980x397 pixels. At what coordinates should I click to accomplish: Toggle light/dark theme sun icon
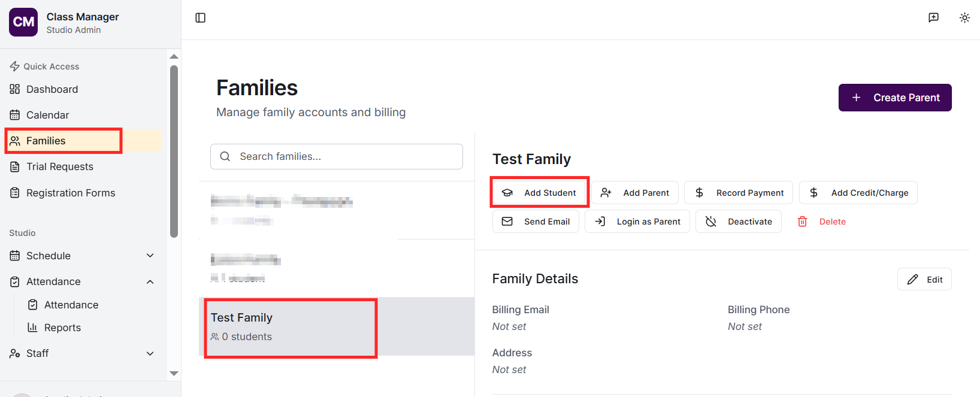[x=964, y=18]
